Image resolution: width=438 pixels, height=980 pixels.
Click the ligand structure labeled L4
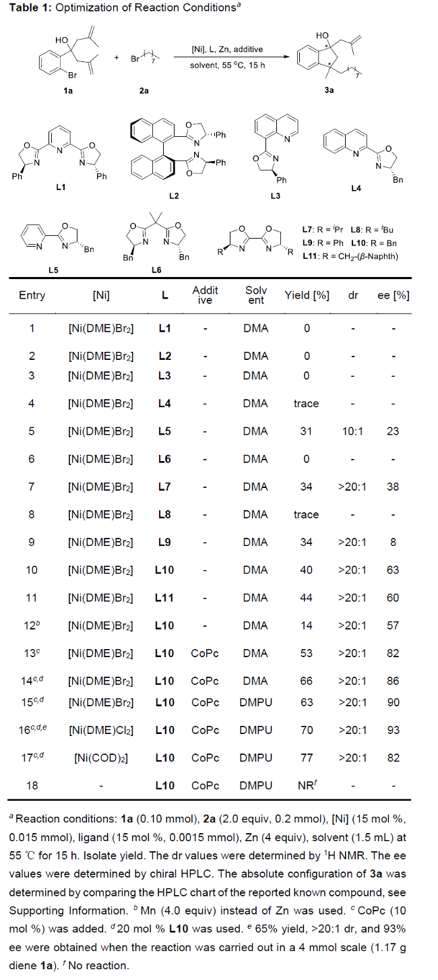click(x=357, y=156)
